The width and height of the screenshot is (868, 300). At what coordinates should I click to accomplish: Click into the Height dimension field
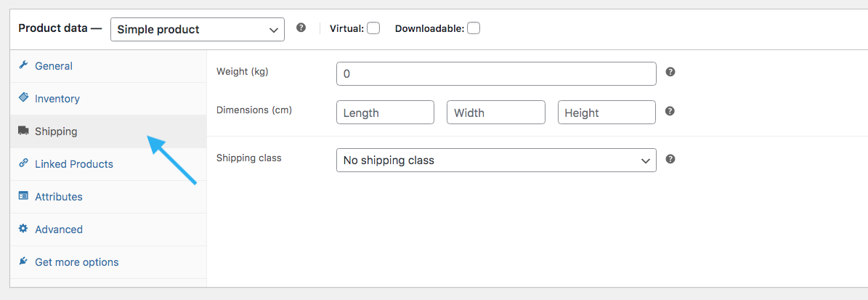[x=607, y=113]
